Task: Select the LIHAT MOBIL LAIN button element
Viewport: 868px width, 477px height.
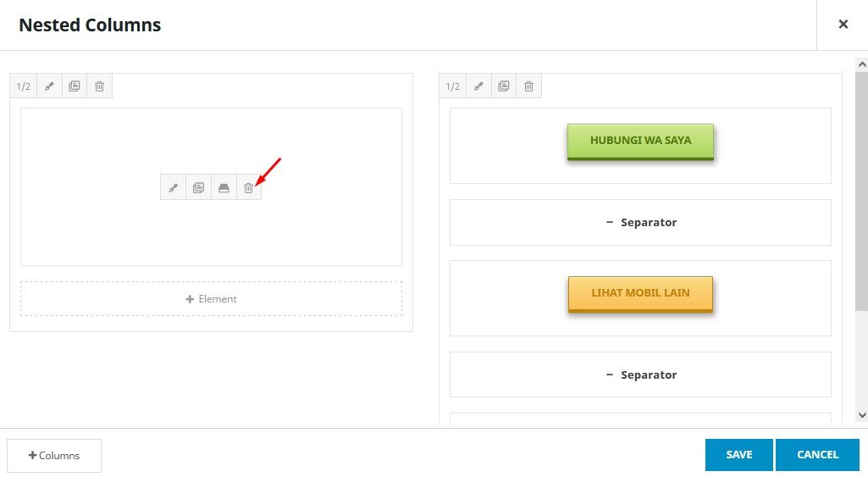Action: [x=640, y=294]
